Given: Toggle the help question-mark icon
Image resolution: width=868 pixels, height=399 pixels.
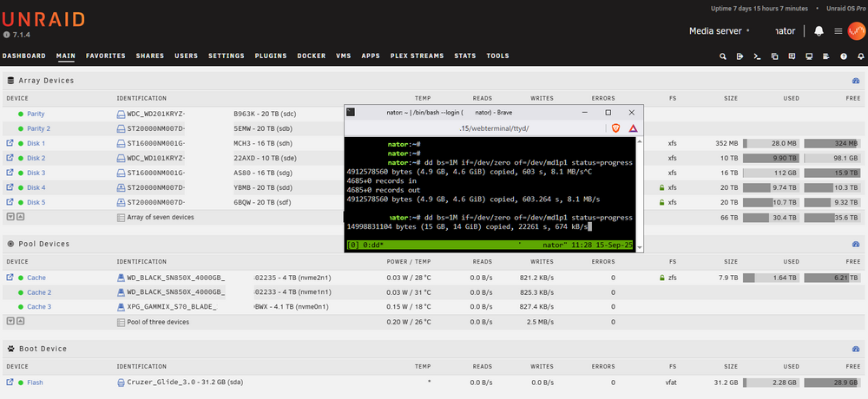Looking at the screenshot, I should click(843, 56).
